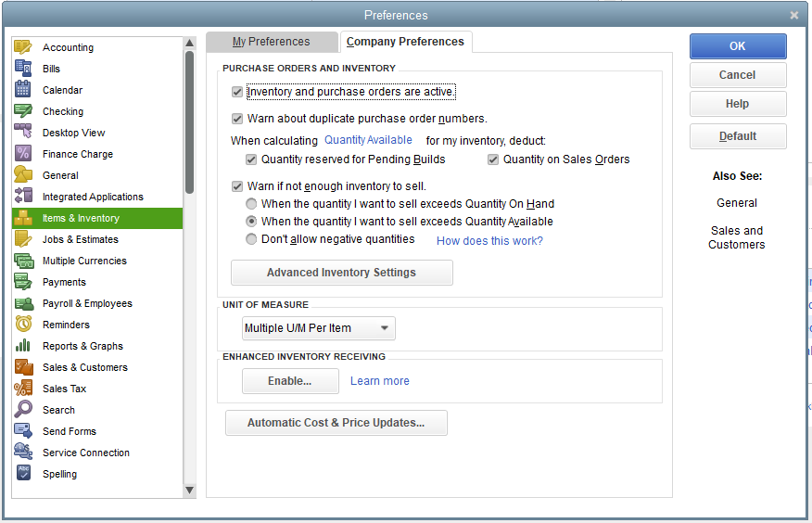This screenshot has width=812, height=523.
Task: Uncheck Quantity on Sales Orders
Action: point(494,159)
